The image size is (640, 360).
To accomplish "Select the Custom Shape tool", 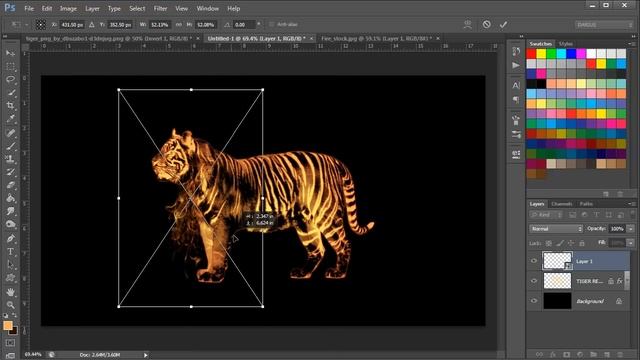I will point(10,278).
